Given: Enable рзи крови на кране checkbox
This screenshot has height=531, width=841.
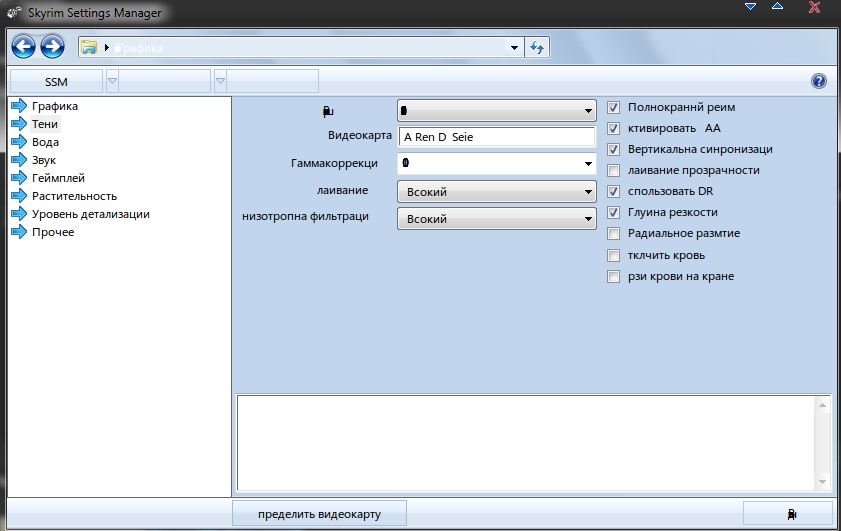Looking at the screenshot, I should 613,276.
